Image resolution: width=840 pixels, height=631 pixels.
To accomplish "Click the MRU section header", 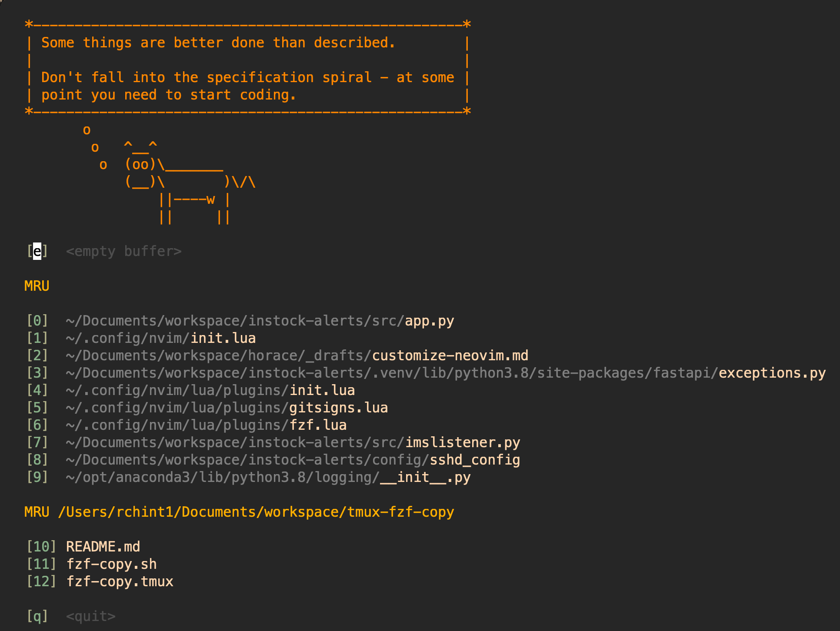I will pyautogui.click(x=37, y=286).
